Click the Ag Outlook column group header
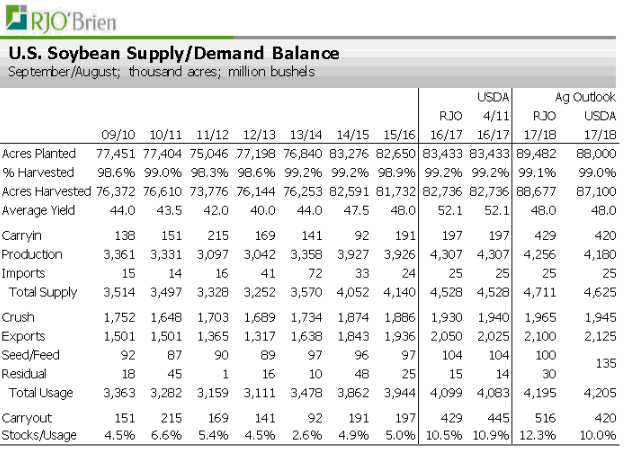This screenshot has height=449, width=624. 585,97
